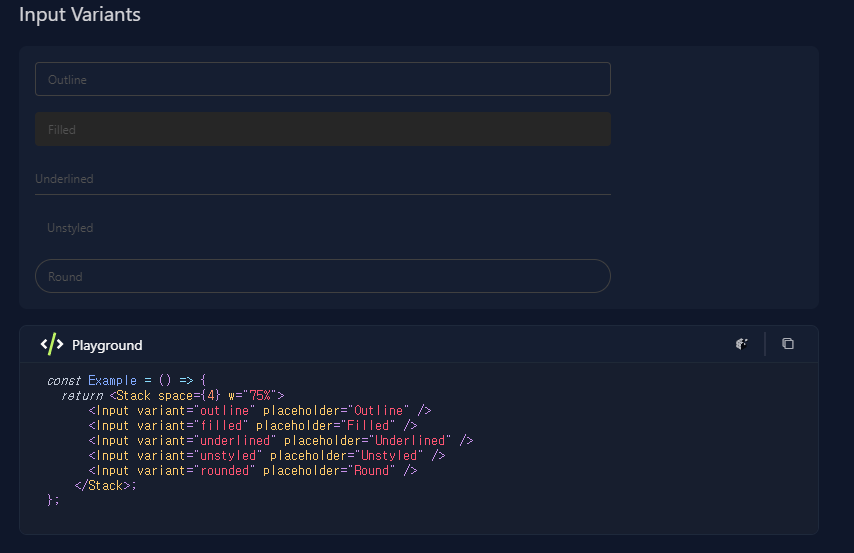Viewport: 854px width, 553px height.
Task: Click the Underlined input field
Action: point(322,179)
